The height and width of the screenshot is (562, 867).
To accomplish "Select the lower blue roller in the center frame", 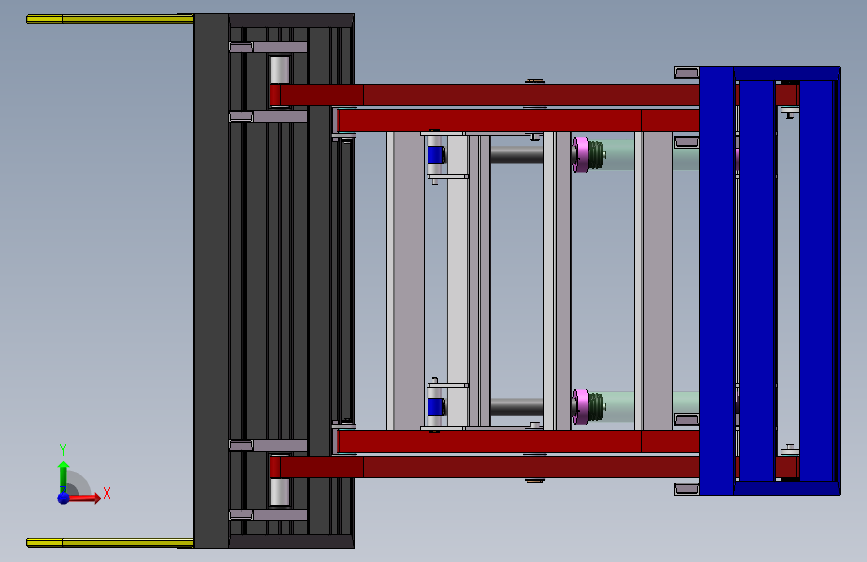I will click(x=436, y=407).
